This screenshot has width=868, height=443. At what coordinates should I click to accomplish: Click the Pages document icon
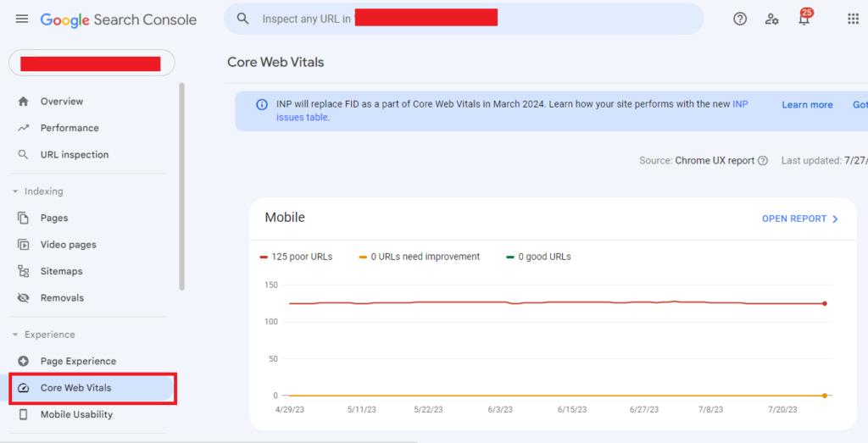[x=23, y=218]
